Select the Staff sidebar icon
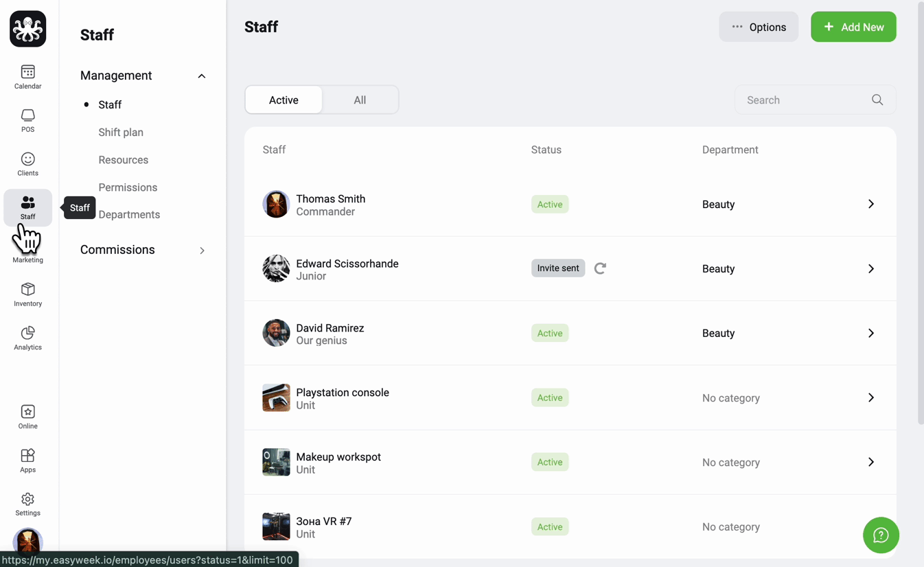 (27, 207)
